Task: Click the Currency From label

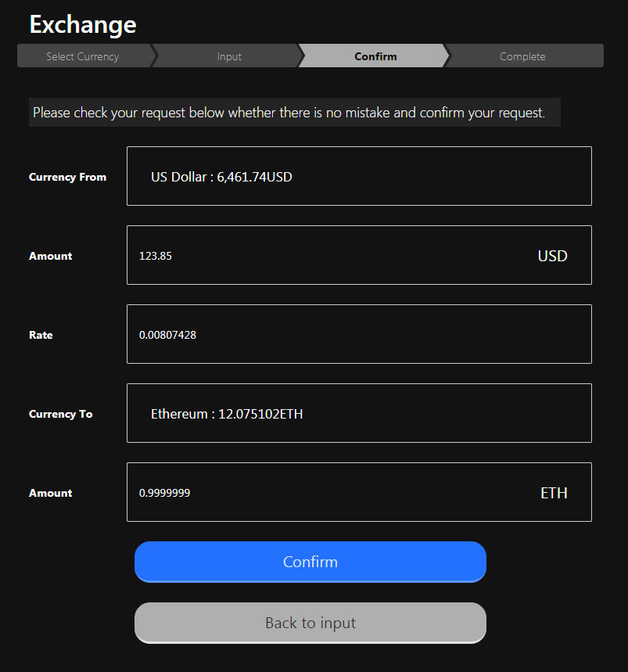Action: [x=67, y=177]
